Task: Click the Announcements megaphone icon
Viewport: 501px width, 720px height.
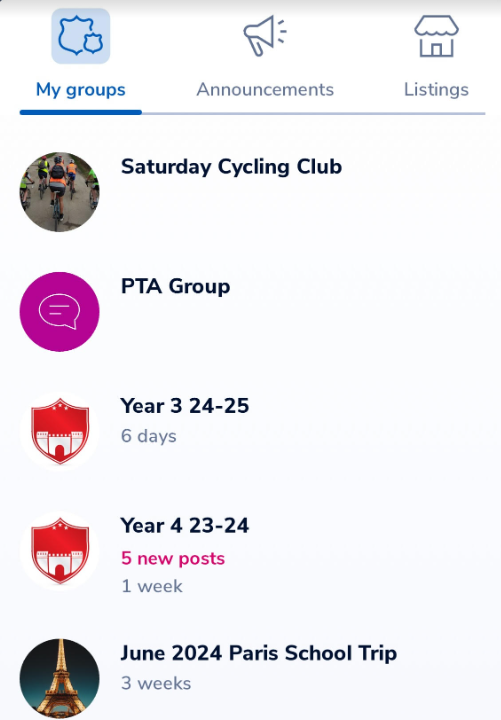Action: (x=265, y=35)
